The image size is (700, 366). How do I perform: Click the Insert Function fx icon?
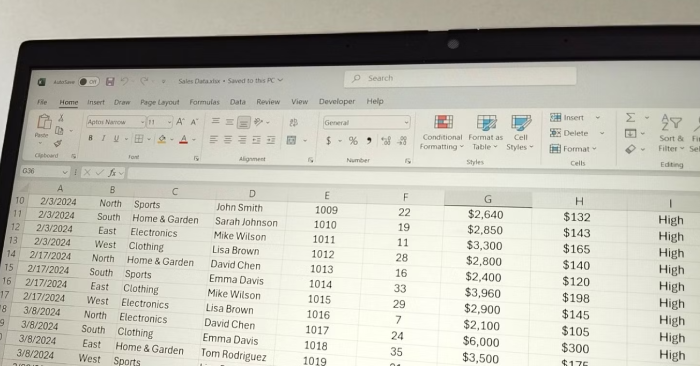112,172
